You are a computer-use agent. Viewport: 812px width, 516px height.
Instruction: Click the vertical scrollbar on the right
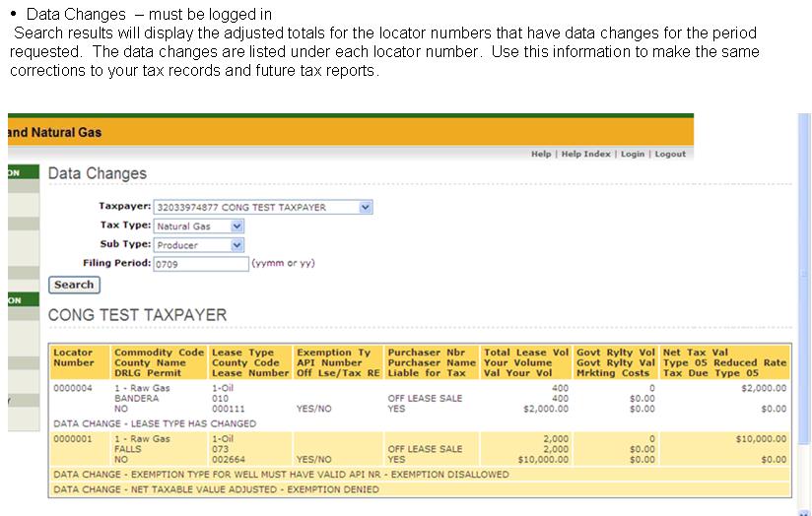tap(803, 295)
